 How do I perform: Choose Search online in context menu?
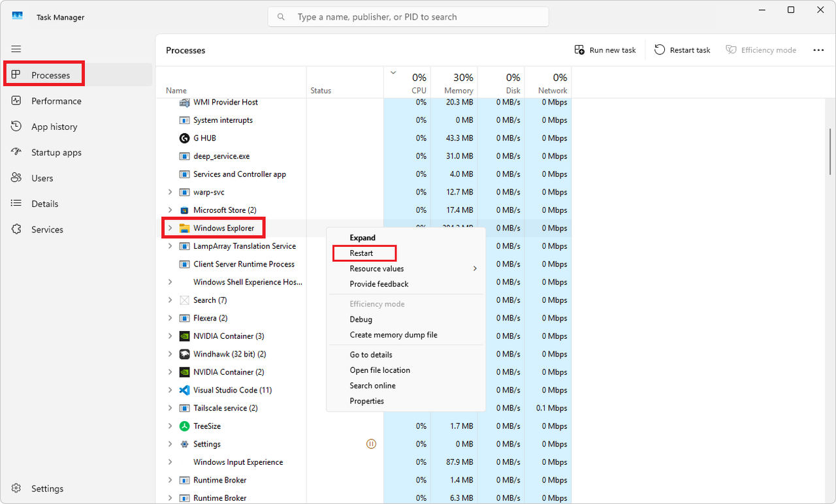point(406,386)
